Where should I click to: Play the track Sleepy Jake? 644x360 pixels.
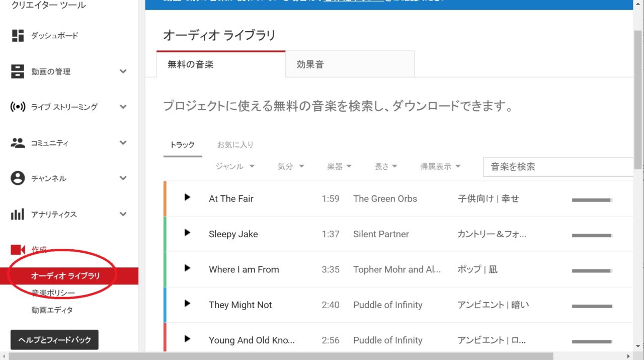click(187, 233)
